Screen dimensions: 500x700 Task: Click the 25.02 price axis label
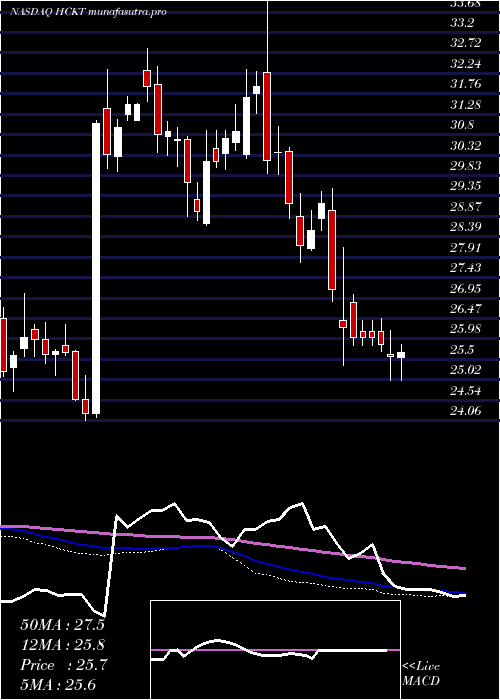[x=466, y=370]
